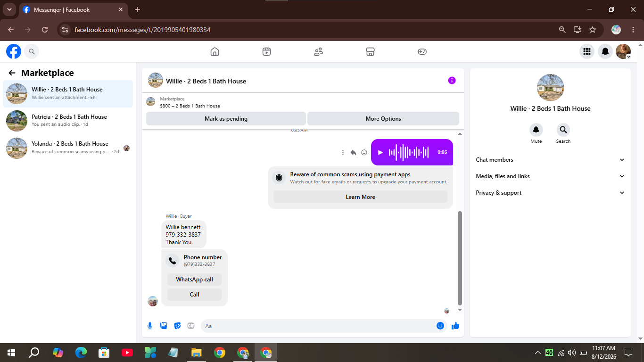Click the large listing photo in right panel
The image size is (644, 362).
tap(550, 88)
